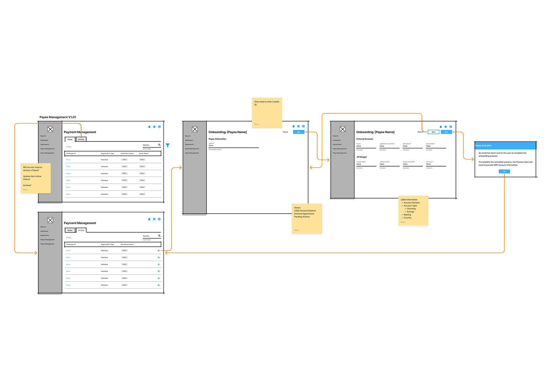Open settings gear in first Onboarding frame
Screen dimensions: 552x392
pos(298,126)
